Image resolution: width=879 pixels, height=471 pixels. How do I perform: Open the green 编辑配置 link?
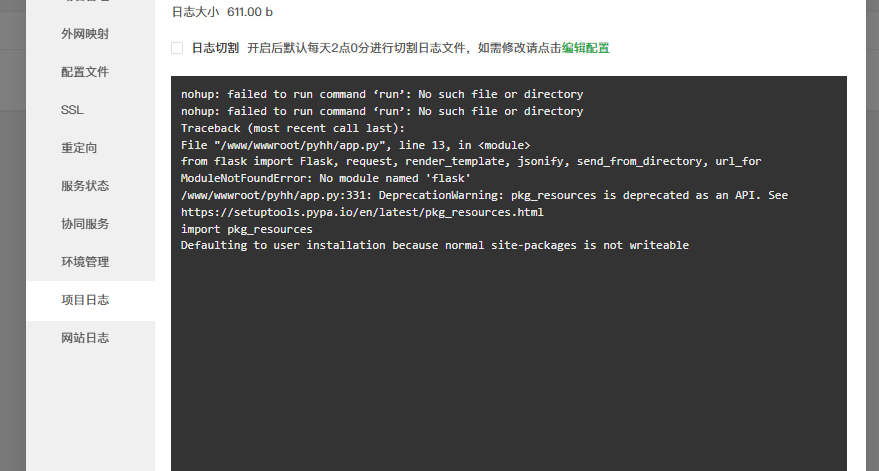(x=585, y=48)
